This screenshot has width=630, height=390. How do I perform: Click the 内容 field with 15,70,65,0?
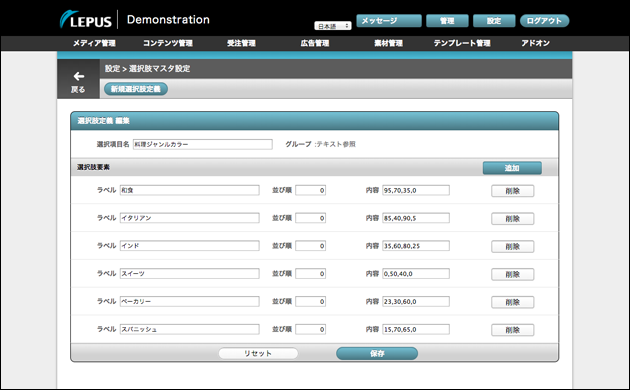tap(416, 329)
